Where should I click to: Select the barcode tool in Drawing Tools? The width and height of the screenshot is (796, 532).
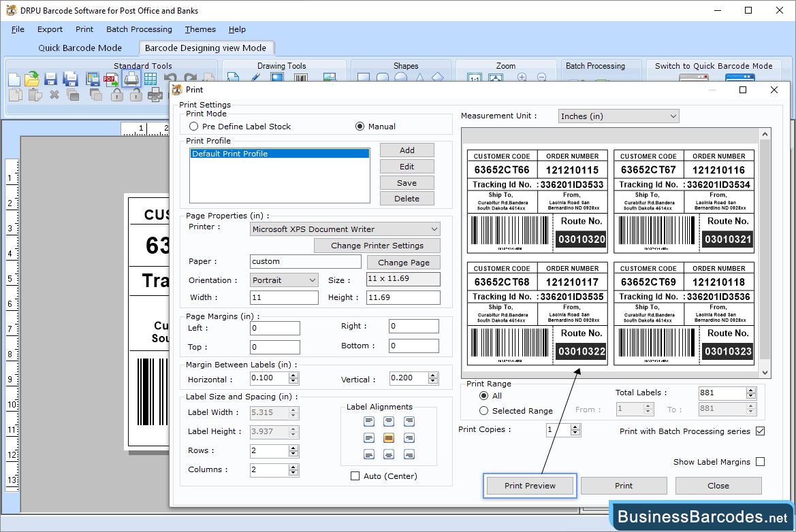point(300,77)
